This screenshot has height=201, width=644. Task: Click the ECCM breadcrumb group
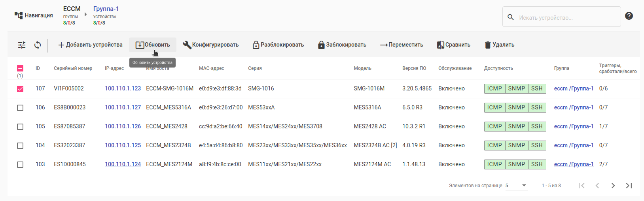[72, 9]
